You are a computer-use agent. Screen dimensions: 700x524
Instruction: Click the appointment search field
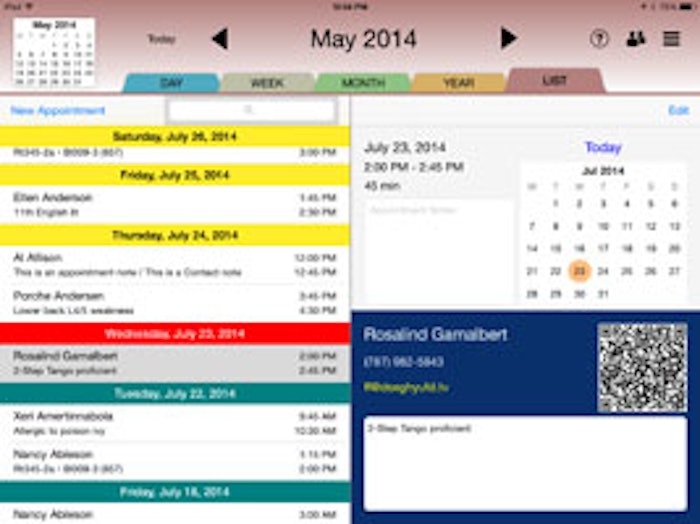point(251,110)
